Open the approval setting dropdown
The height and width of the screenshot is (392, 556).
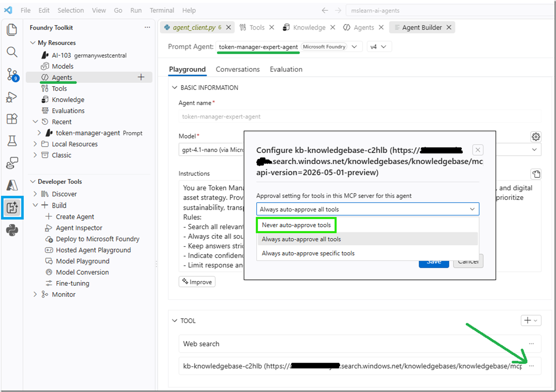pyautogui.click(x=368, y=209)
